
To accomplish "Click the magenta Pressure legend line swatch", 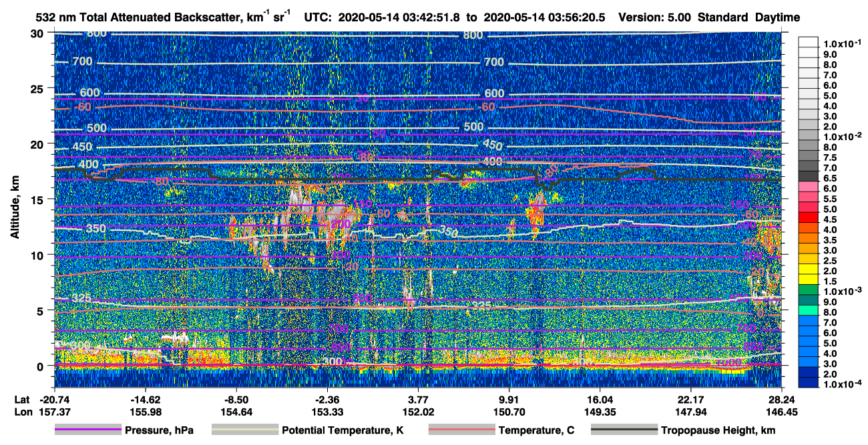I will coord(88,430).
